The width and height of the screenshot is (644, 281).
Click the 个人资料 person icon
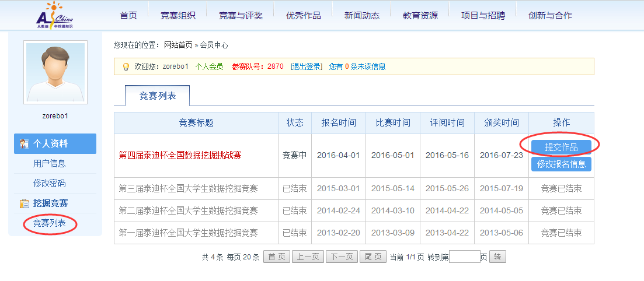(x=24, y=144)
